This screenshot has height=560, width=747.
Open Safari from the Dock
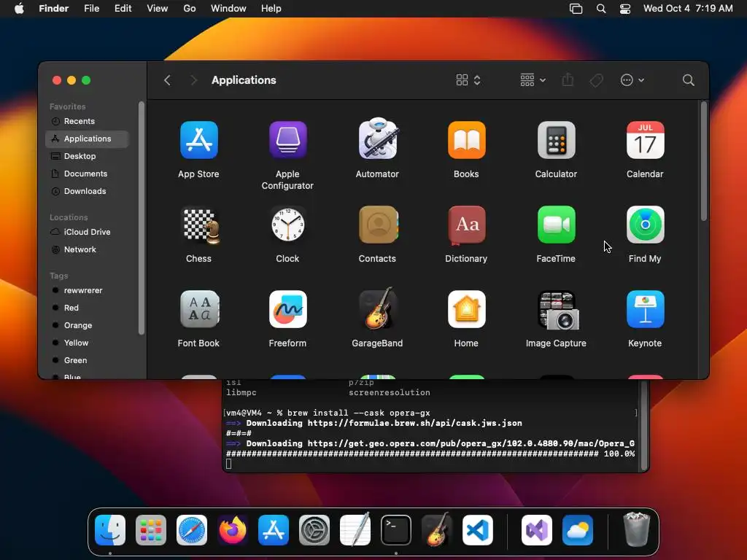(x=192, y=530)
